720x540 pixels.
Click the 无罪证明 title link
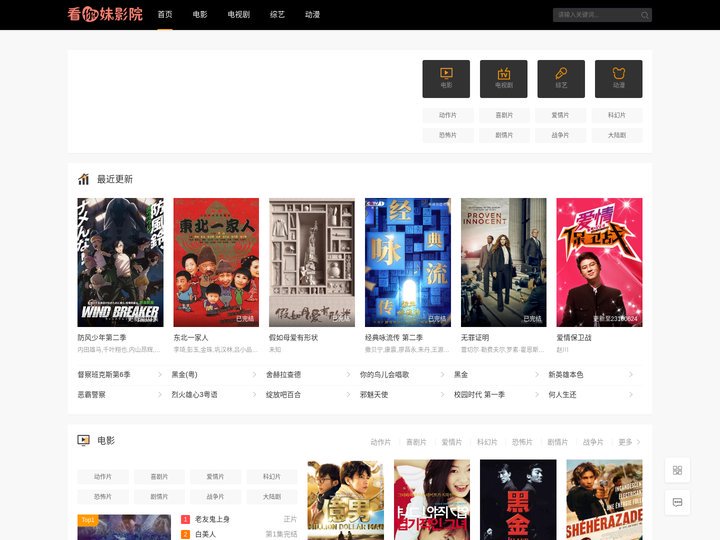pyautogui.click(x=475, y=338)
